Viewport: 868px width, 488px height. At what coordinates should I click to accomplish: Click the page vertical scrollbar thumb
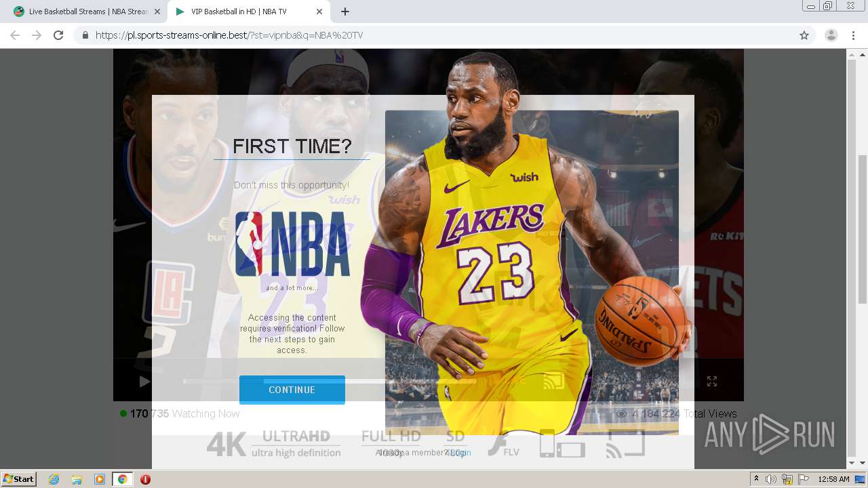coord(862,228)
